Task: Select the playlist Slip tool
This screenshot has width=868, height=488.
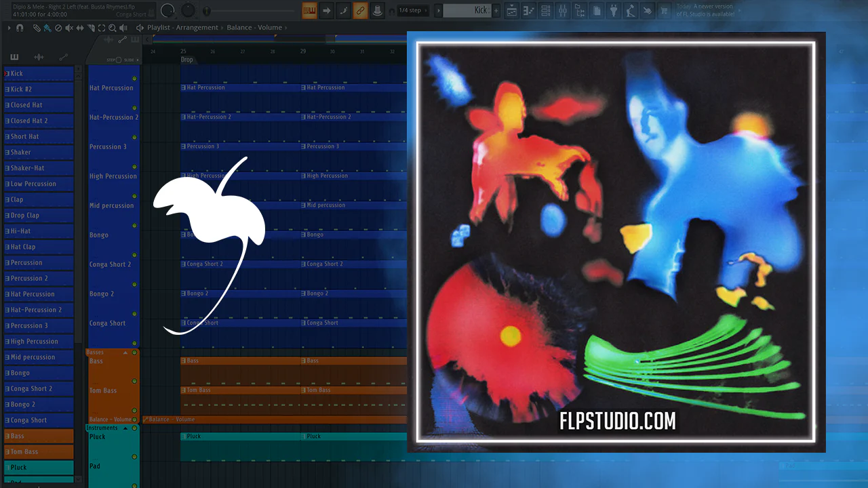Action: click(80, 28)
